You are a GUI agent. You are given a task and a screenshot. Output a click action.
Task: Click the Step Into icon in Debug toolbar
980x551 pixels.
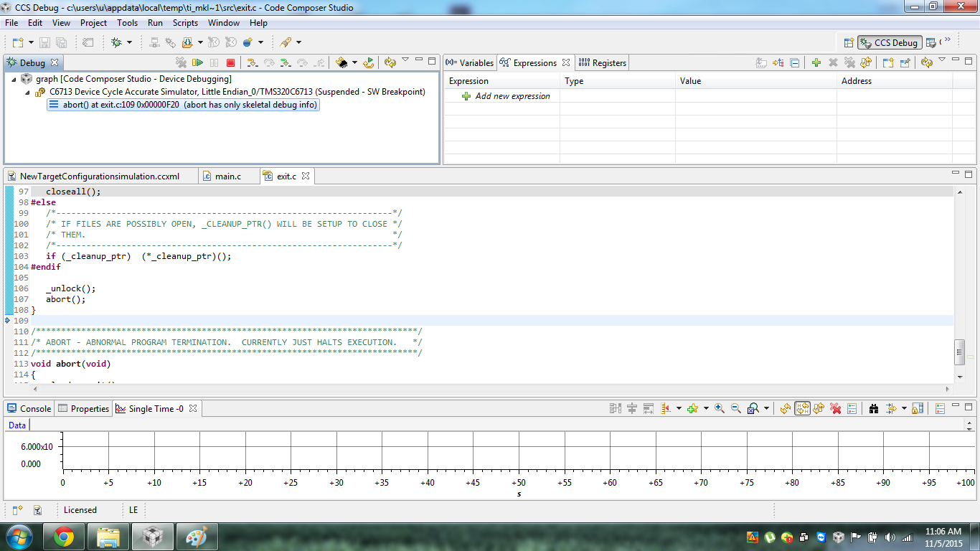click(x=253, y=62)
